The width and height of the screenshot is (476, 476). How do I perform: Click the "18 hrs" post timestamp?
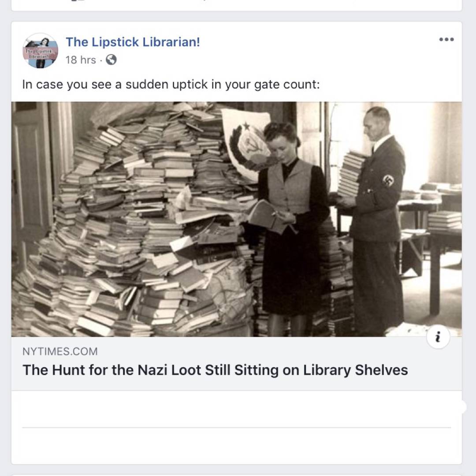[x=81, y=60]
